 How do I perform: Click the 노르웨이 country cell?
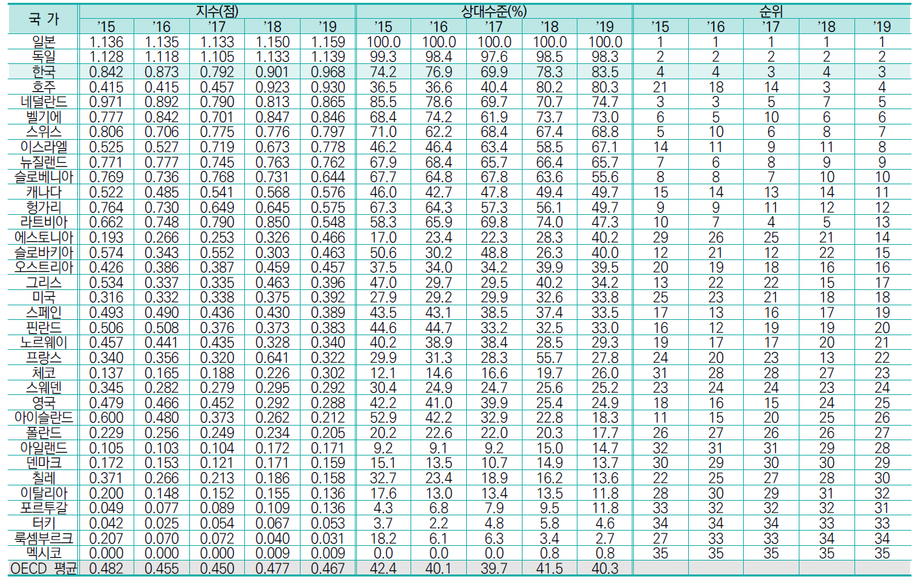coord(42,342)
